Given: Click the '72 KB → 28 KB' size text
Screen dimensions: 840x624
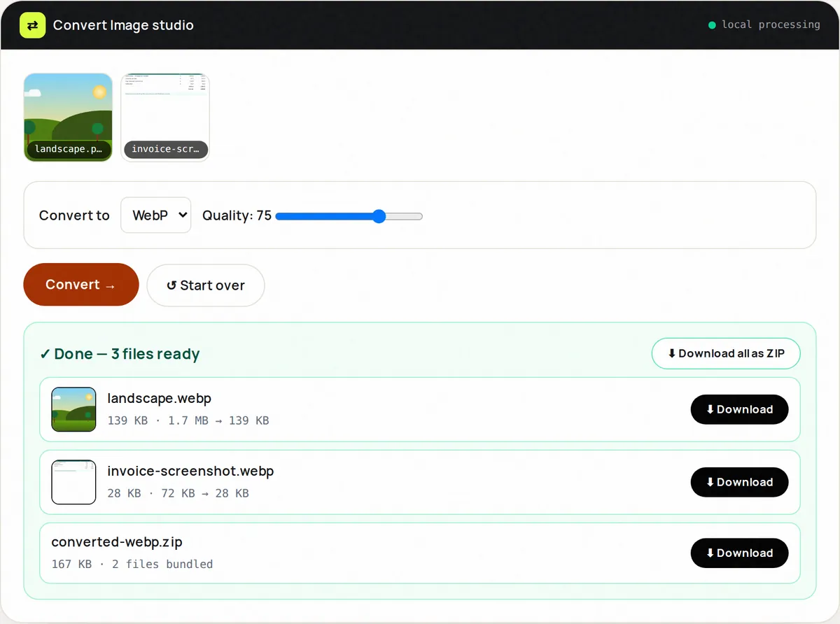Looking at the screenshot, I should tap(205, 493).
